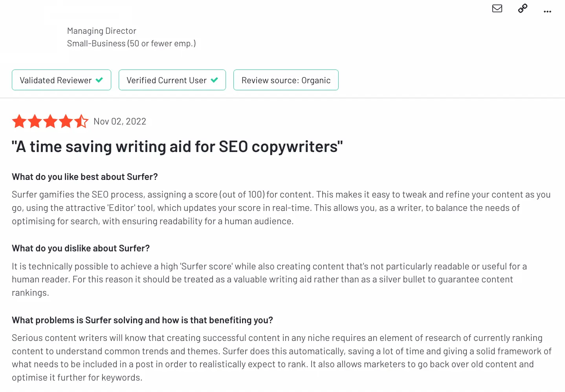Click the Nov 02, 2022 review date
This screenshot has width=565, height=392.
pyautogui.click(x=120, y=121)
